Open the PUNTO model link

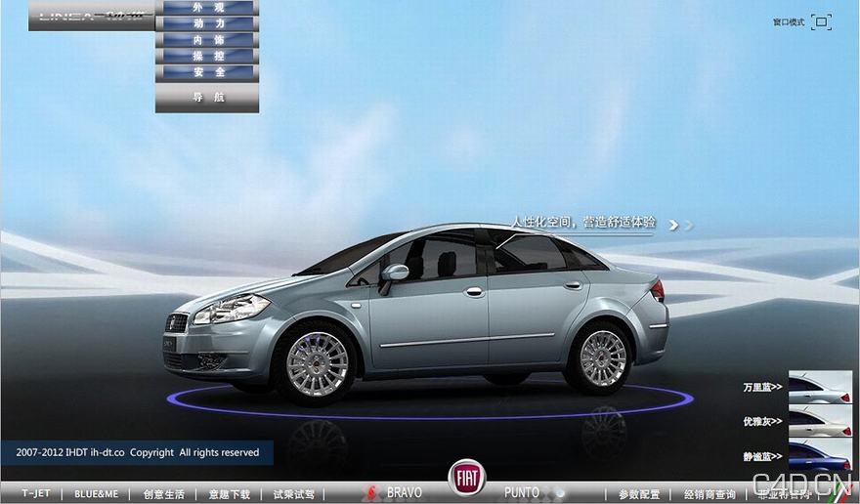(x=522, y=493)
